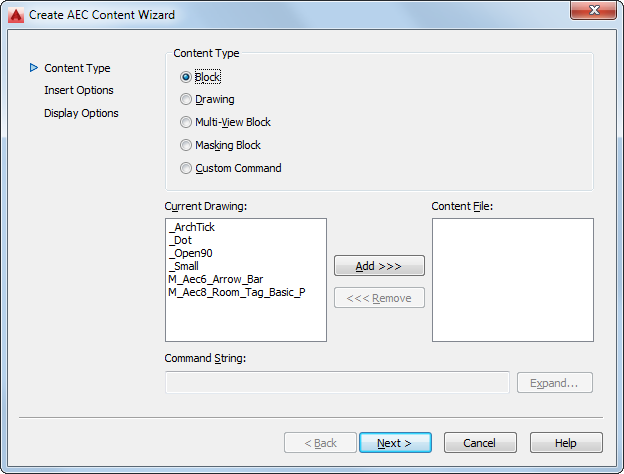Open Help for this wizard
The image size is (624, 474).
point(566,443)
